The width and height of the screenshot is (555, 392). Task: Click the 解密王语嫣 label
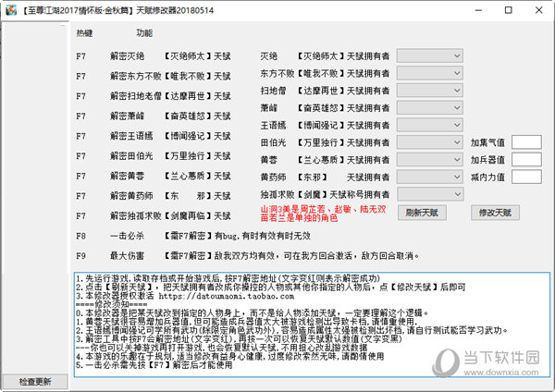point(131,136)
